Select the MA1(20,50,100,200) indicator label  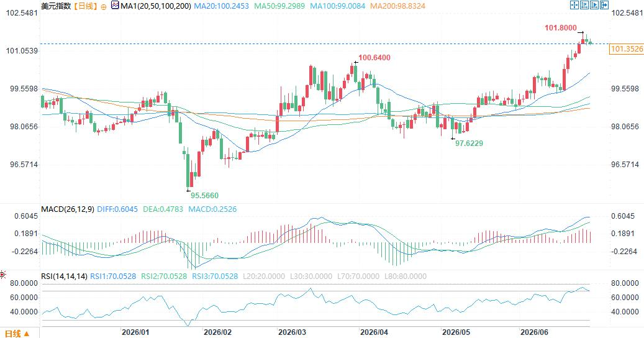click(x=156, y=6)
